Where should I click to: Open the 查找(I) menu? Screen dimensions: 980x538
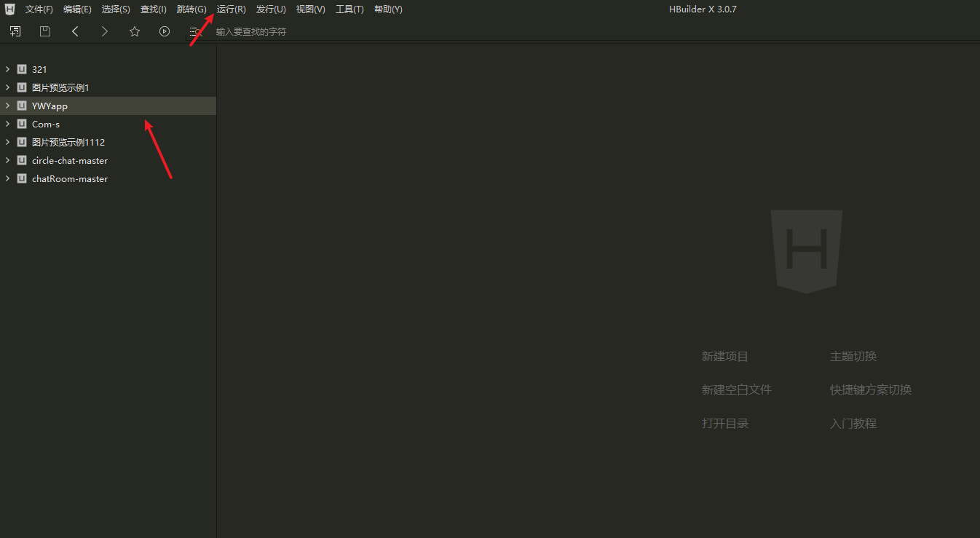tap(154, 9)
